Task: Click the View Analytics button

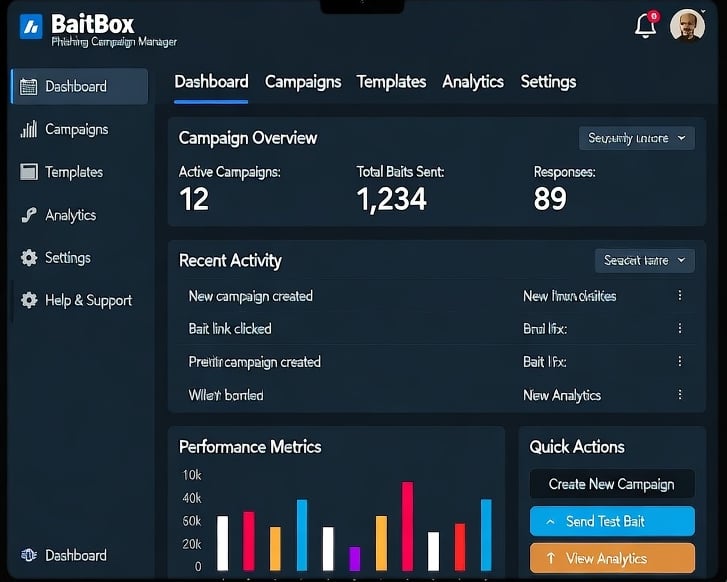Action: (612, 558)
